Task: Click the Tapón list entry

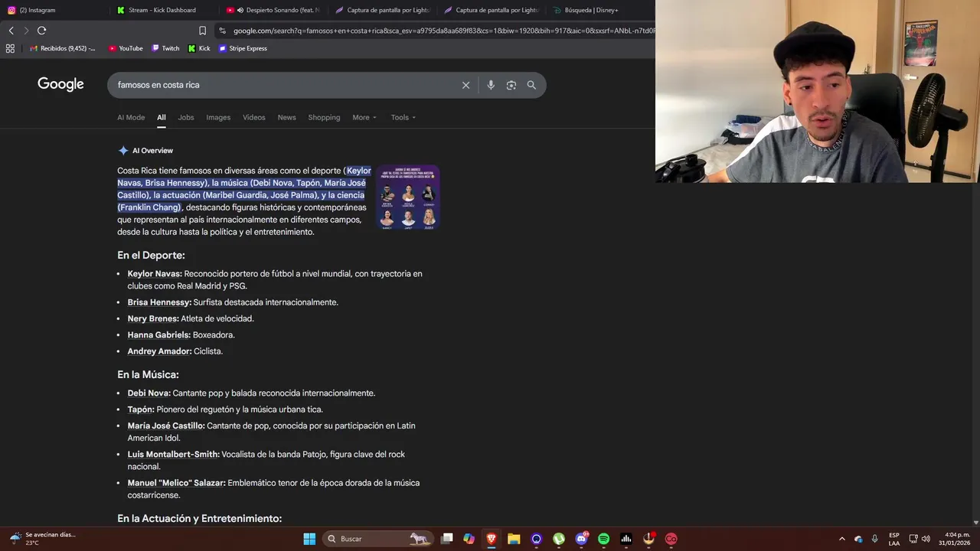Action: click(141, 409)
